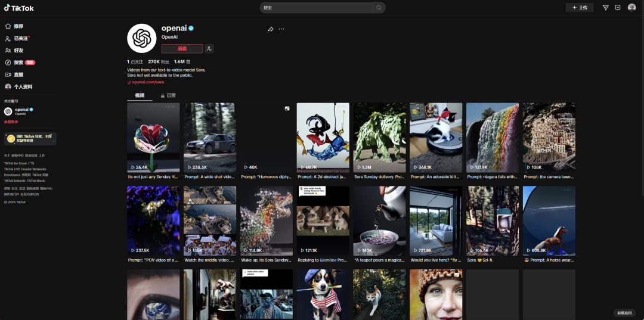644x320 pixels.
Task: Click caption 'Would you live here? "fly...'
Action: (435, 260)
